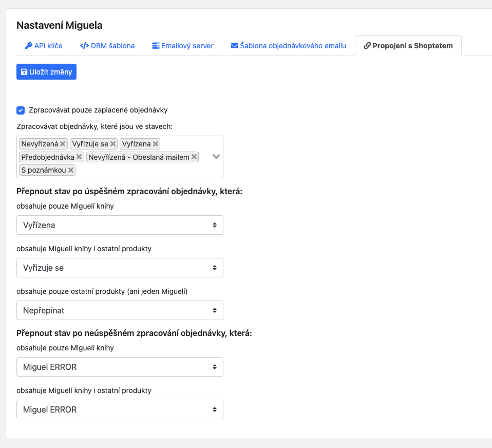Save changes with Uložit změny button
The image size is (492, 448).
click(46, 72)
